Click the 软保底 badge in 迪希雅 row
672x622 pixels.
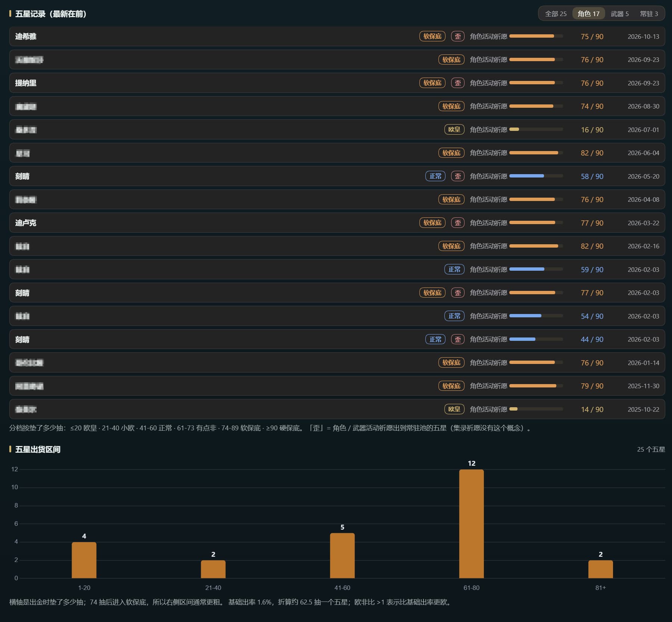click(432, 36)
